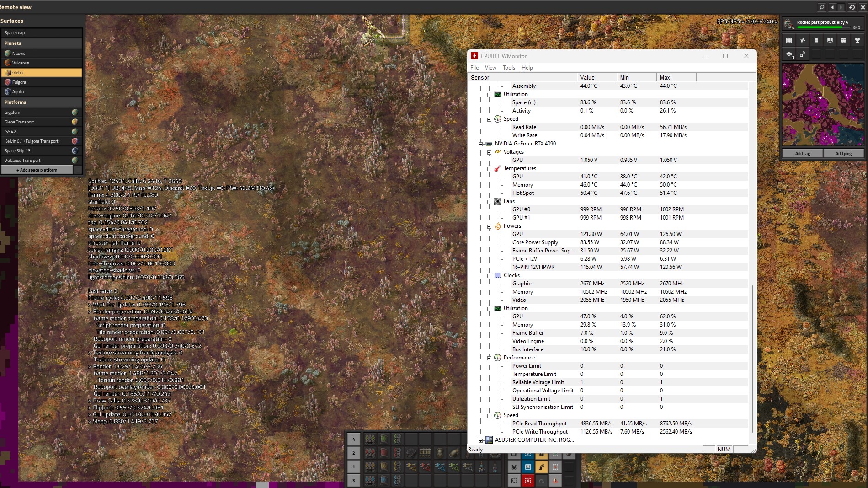
Task: Click Add space platform button
Action: pos(37,170)
